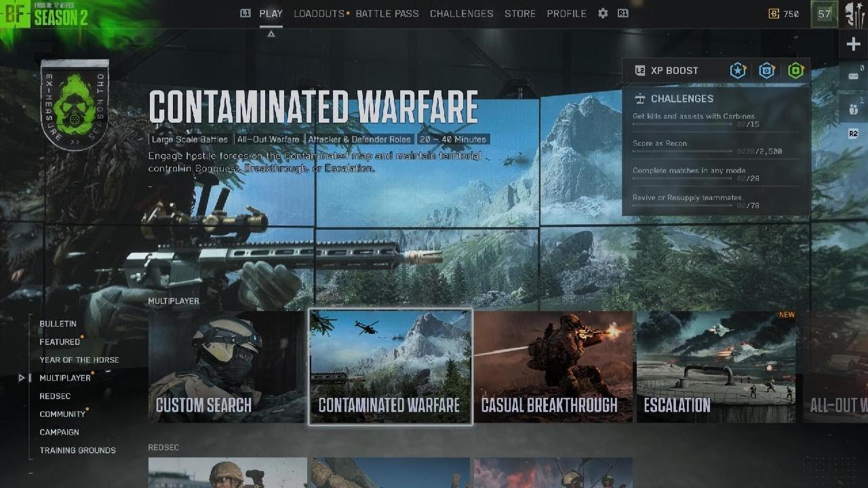Screen dimensions: 868x488
Task: Click the "Large Scale Battles" tag
Action: (x=190, y=140)
